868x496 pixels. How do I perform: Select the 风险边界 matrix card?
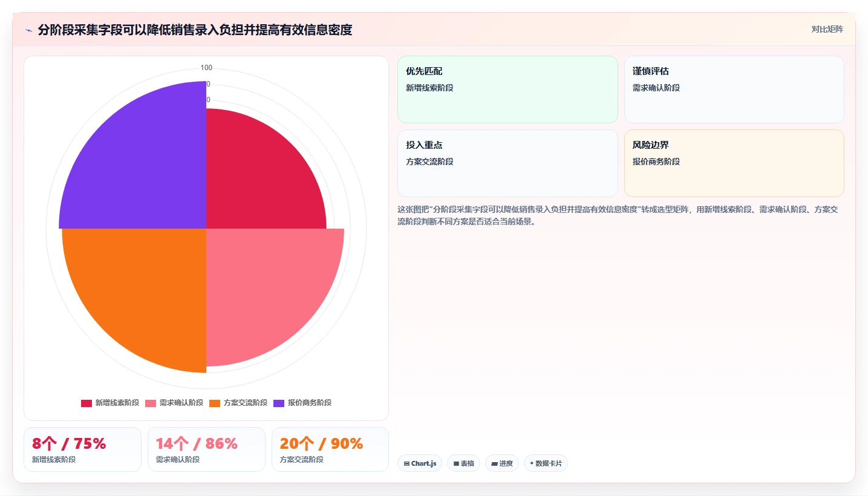pyautogui.click(x=734, y=163)
